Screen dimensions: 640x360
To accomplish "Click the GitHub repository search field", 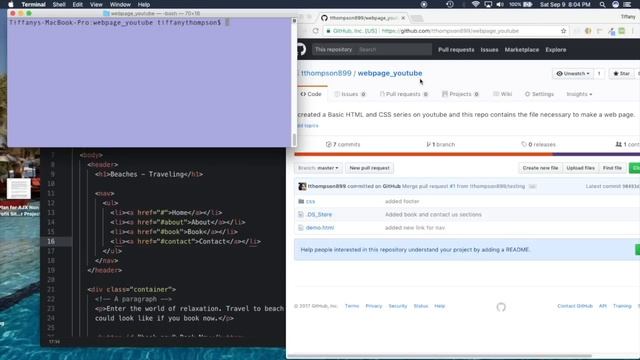I will coord(372,49).
